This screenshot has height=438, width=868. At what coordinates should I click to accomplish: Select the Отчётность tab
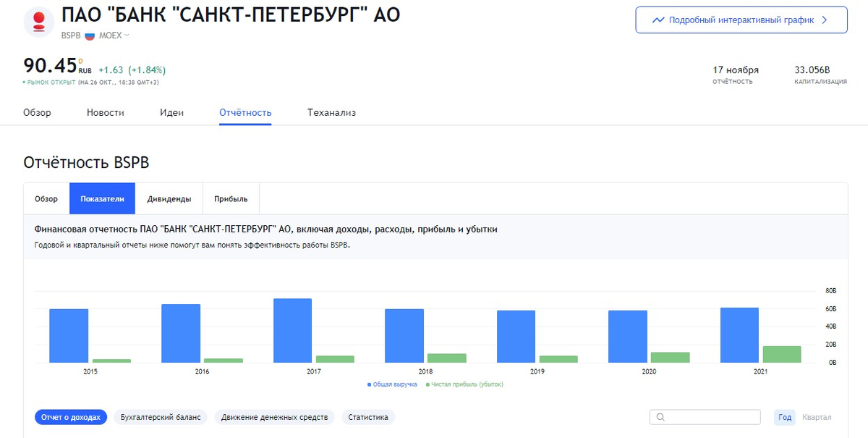click(x=245, y=112)
